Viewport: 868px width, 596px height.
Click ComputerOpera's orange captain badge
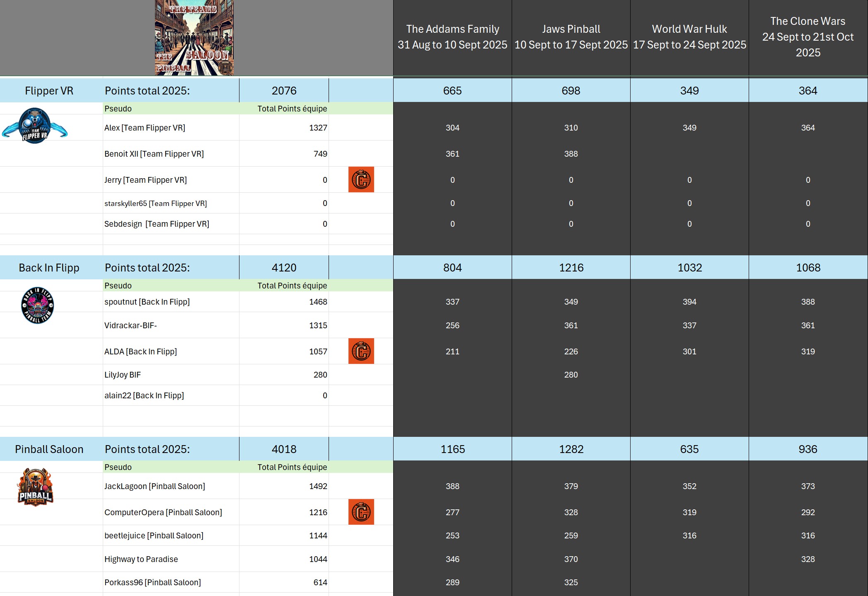tap(361, 512)
